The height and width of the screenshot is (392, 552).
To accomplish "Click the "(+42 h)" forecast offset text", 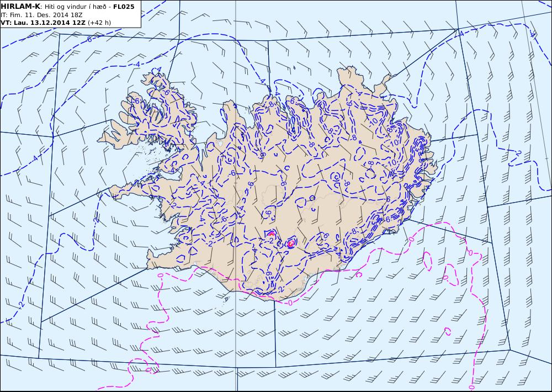I will click(x=99, y=23).
